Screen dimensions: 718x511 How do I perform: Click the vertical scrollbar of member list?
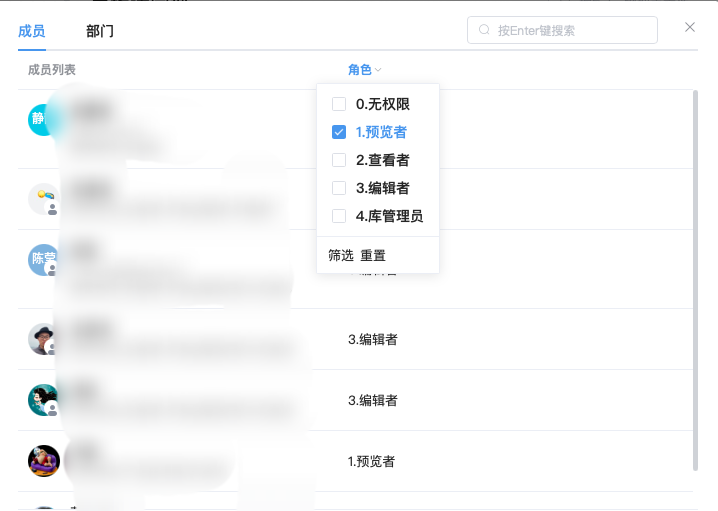click(x=696, y=280)
